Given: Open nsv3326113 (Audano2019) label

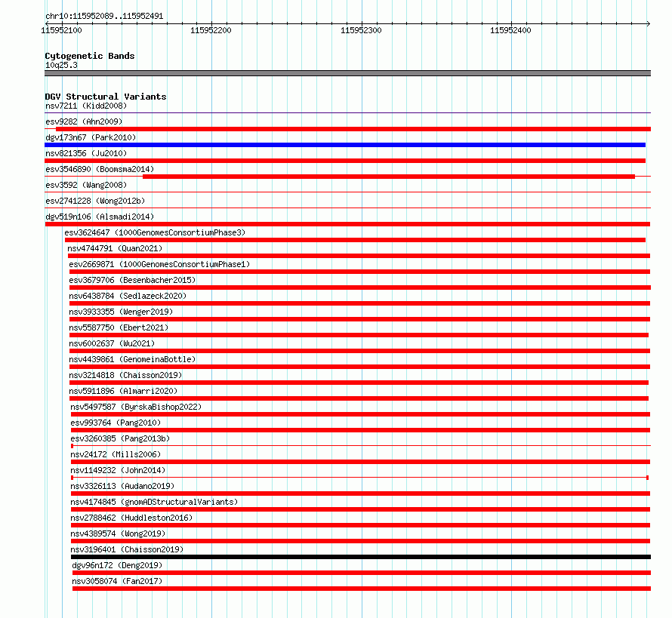Looking at the screenshot, I should (122, 486).
